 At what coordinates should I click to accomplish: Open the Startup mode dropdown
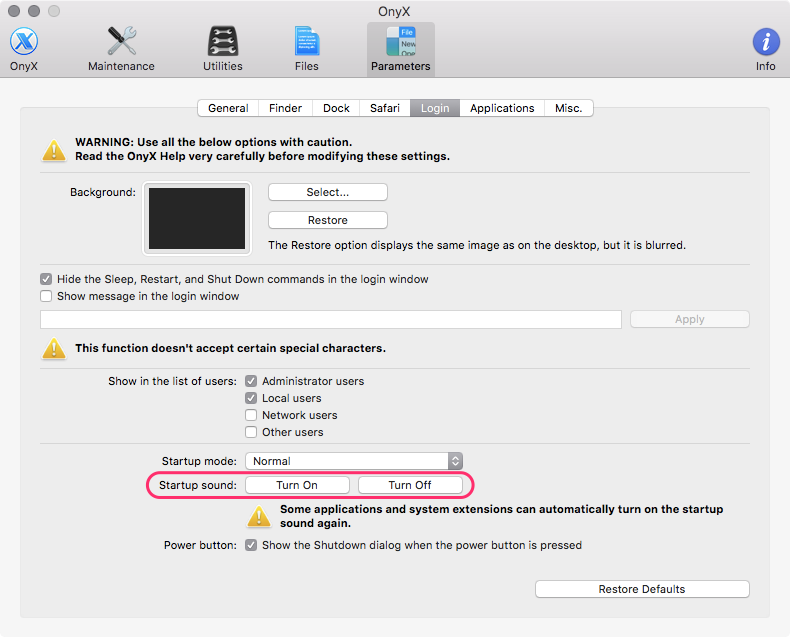(x=354, y=461)
